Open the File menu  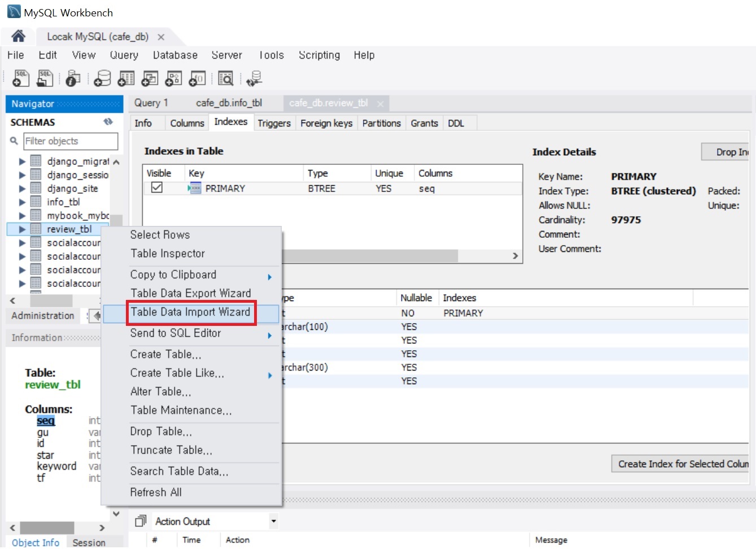click(16, 55)
